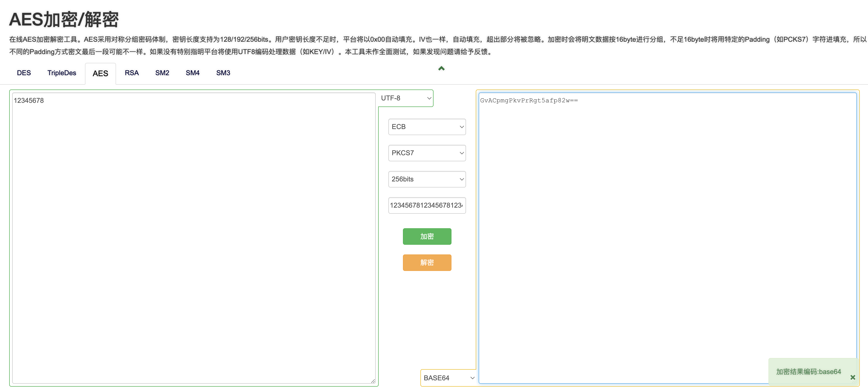Click inside the plaintext 12345678 textarea
Screen dimensions: 868x391
pyautogui.click(x=194, y=236)
